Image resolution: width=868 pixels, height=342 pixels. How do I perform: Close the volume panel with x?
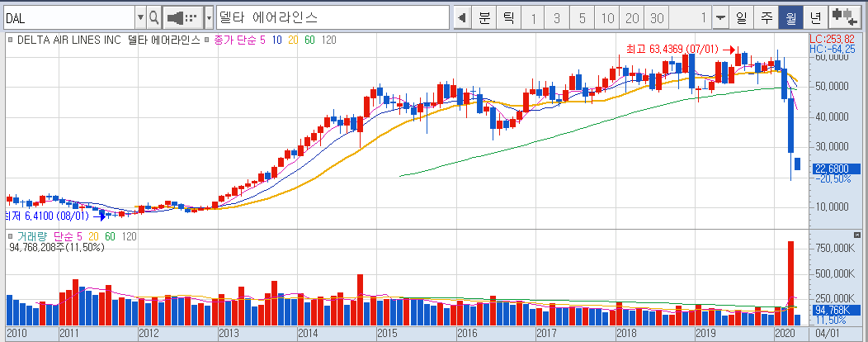tap(857, 235)
